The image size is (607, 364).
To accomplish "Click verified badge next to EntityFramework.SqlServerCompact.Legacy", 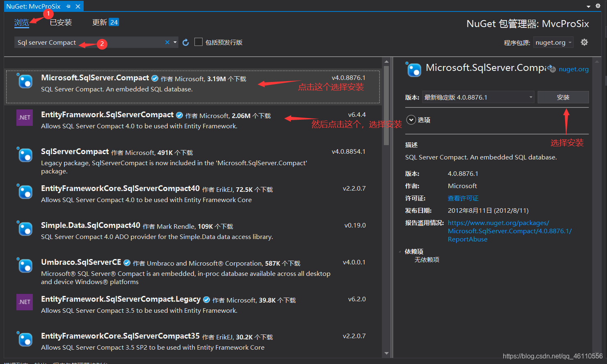I will click(206, 300).
